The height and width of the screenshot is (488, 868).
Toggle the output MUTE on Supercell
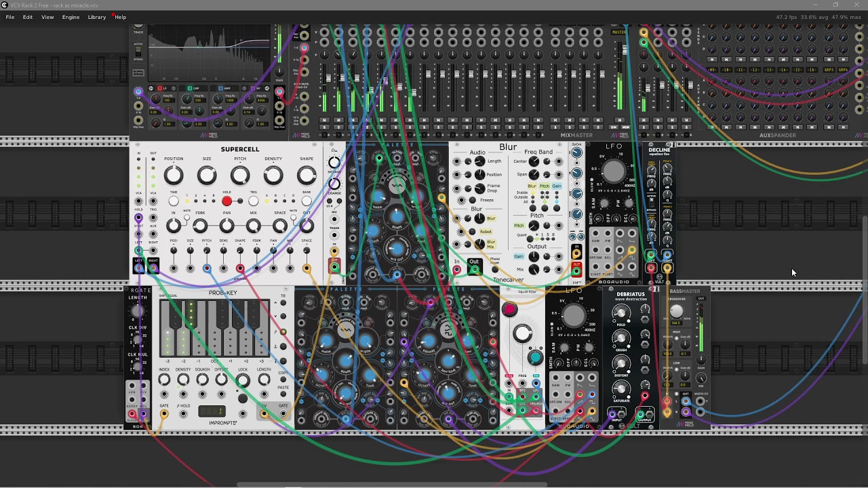(294, 218)
